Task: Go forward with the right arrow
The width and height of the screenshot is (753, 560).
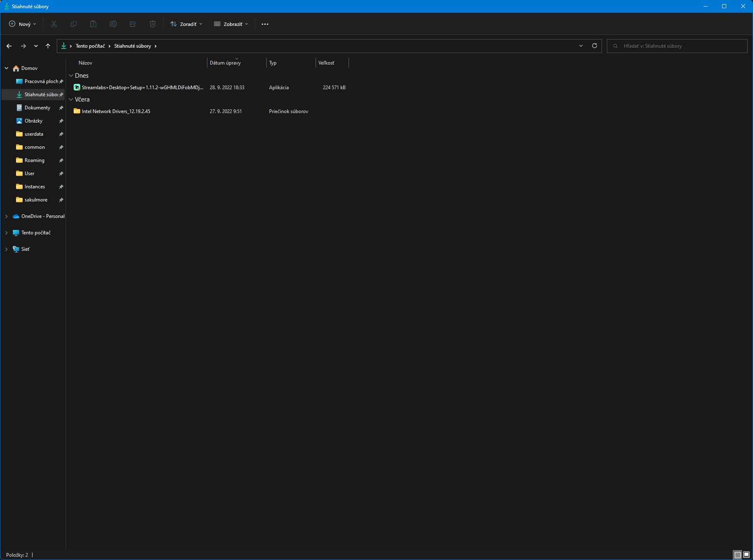Action: [23, 46]
